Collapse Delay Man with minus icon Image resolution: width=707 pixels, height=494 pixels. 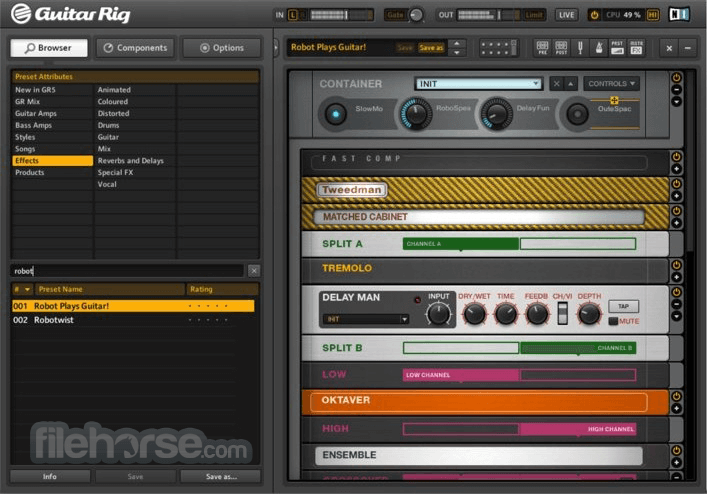676,304
